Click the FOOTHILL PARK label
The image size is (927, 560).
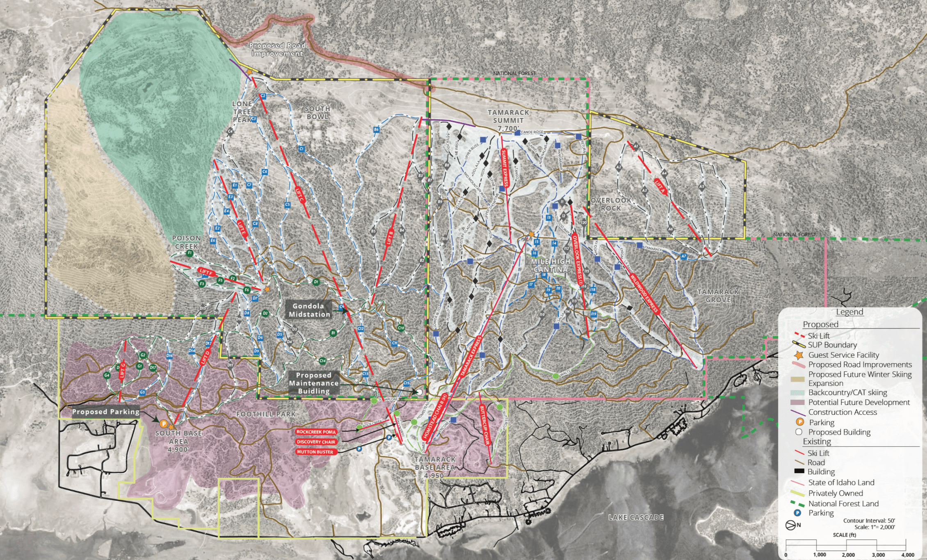click(266, 414)
